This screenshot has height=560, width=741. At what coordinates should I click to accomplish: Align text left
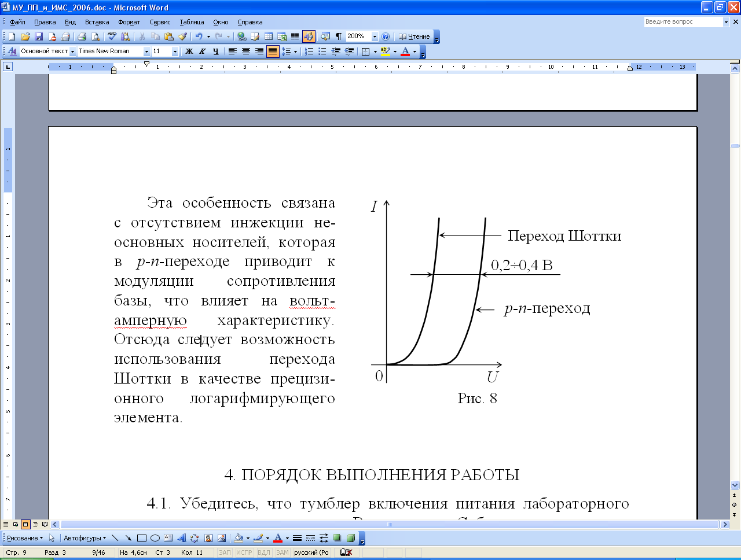[233, 51]
